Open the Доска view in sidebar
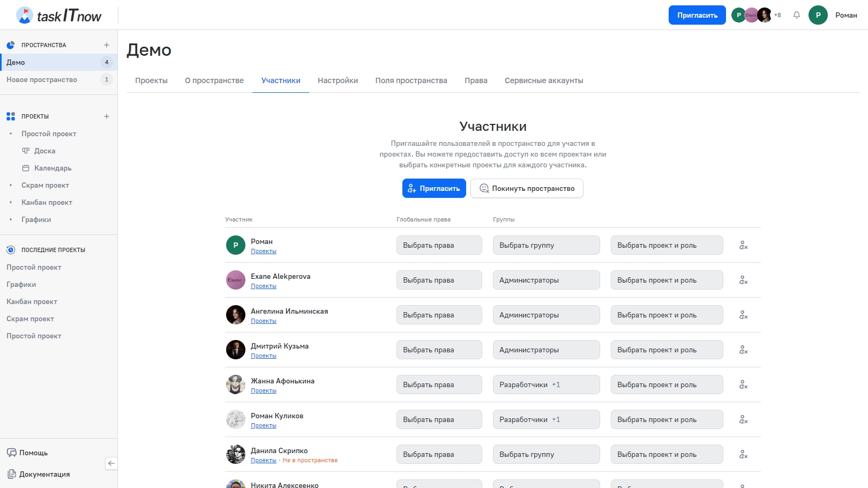The image size is (868, 488). [44, 151]
